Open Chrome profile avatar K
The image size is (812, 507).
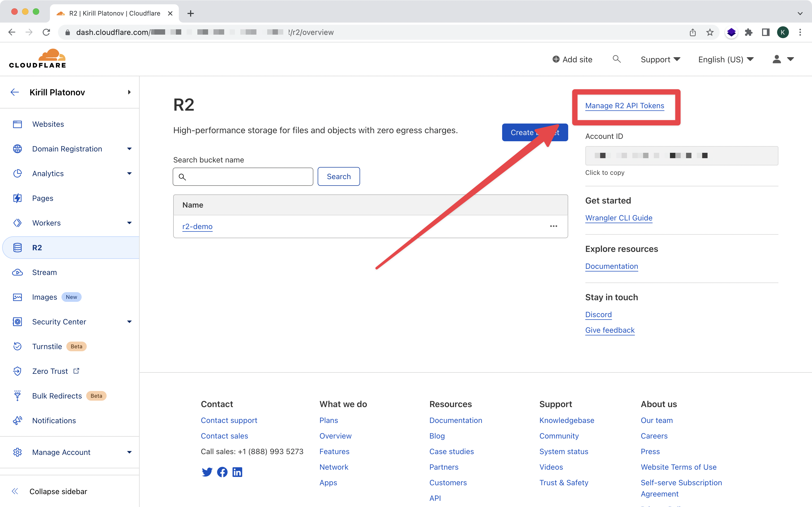pos(783,32)
